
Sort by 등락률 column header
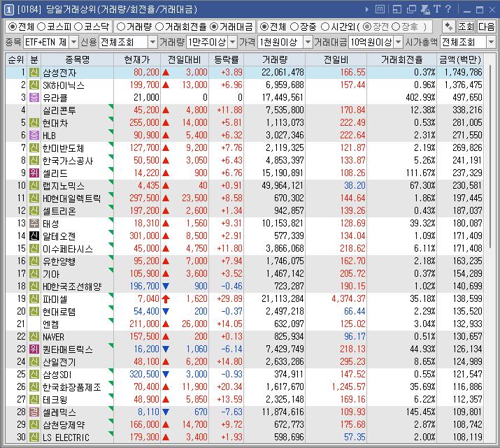[x=227, y=59]
